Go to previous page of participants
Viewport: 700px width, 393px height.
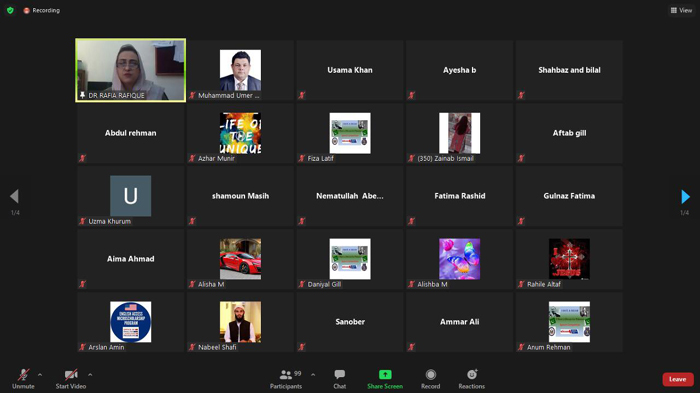point(14,196)
